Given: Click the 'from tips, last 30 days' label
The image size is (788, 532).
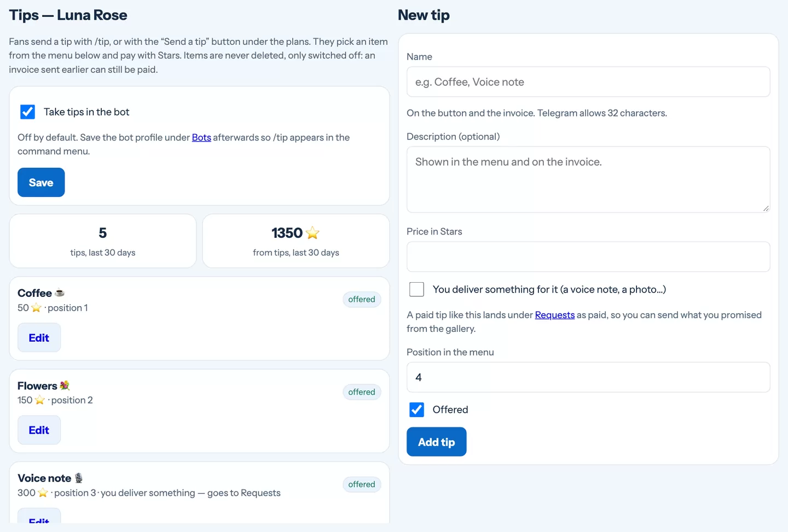Looking at the screenshot, I should [x=296, y=253].
